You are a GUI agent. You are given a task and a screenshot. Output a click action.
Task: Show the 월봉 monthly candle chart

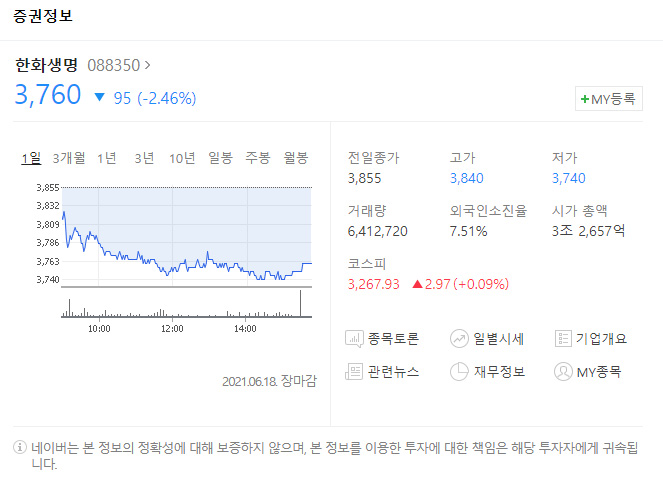[296, 158]
